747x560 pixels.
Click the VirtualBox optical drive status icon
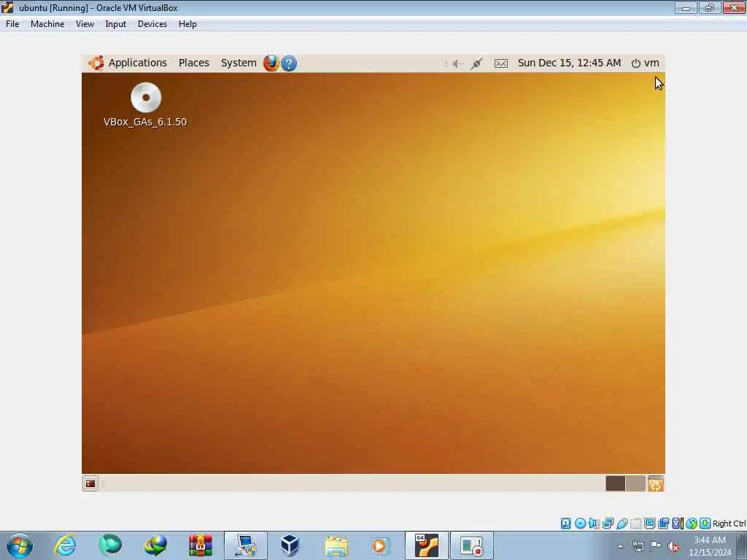[580, 524]
